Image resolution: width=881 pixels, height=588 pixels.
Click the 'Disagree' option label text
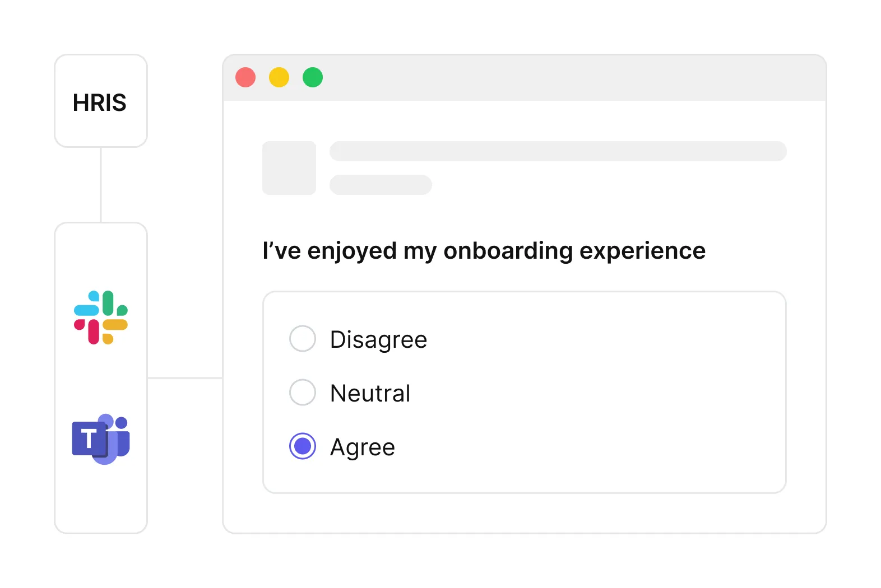click(378, 340)
